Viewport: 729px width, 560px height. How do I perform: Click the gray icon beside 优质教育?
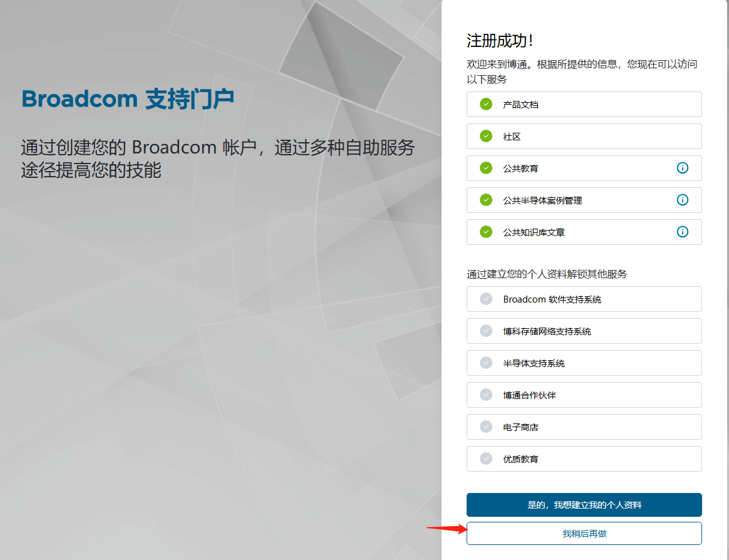pyautogui.click(x=486, y=459)
